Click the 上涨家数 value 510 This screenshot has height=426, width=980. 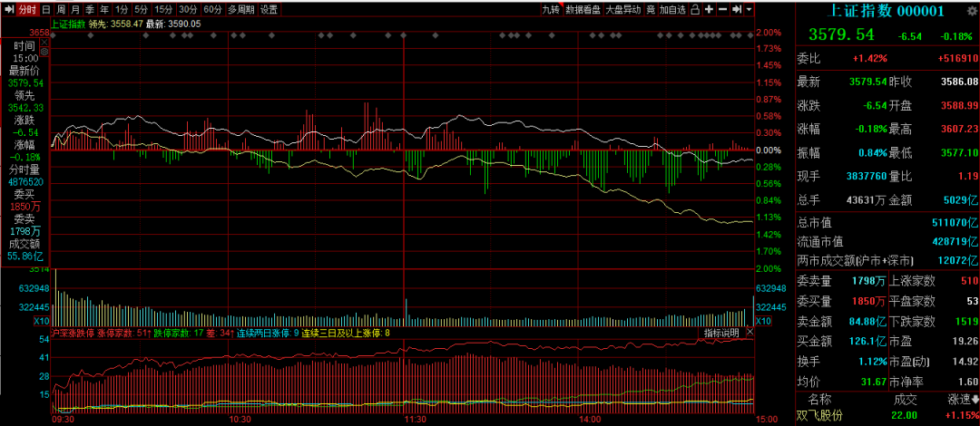(x=967, y=280)
